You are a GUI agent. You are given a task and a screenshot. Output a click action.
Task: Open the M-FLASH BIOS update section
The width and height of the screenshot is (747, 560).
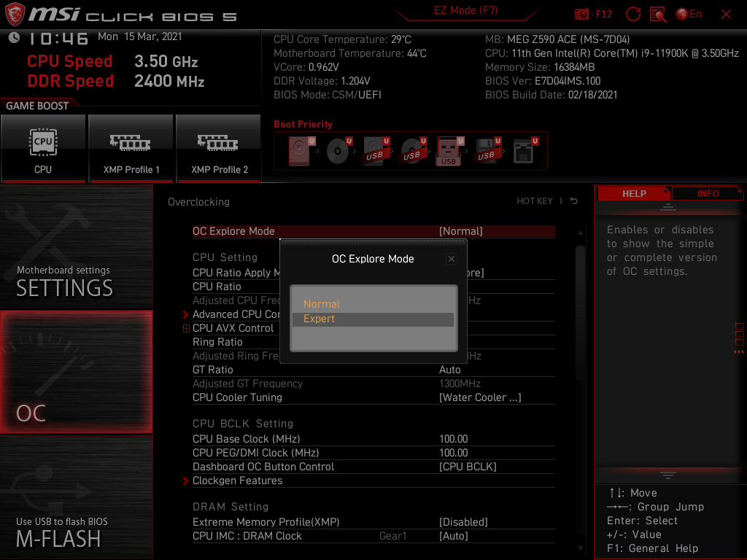[76, 497]
